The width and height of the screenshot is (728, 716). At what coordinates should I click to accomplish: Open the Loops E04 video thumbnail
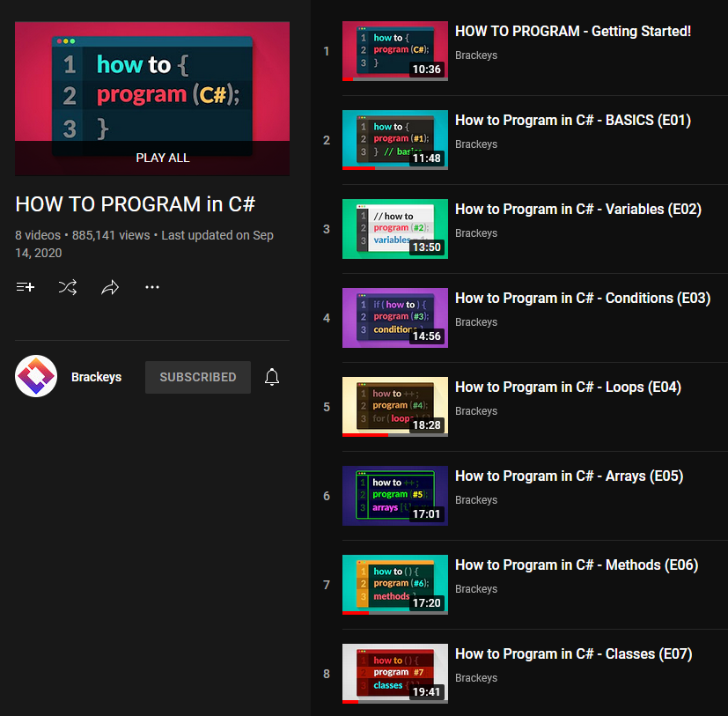[395, 407]
